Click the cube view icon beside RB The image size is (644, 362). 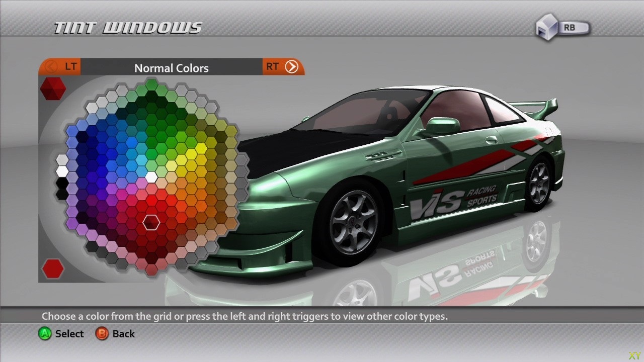point(547,28)
